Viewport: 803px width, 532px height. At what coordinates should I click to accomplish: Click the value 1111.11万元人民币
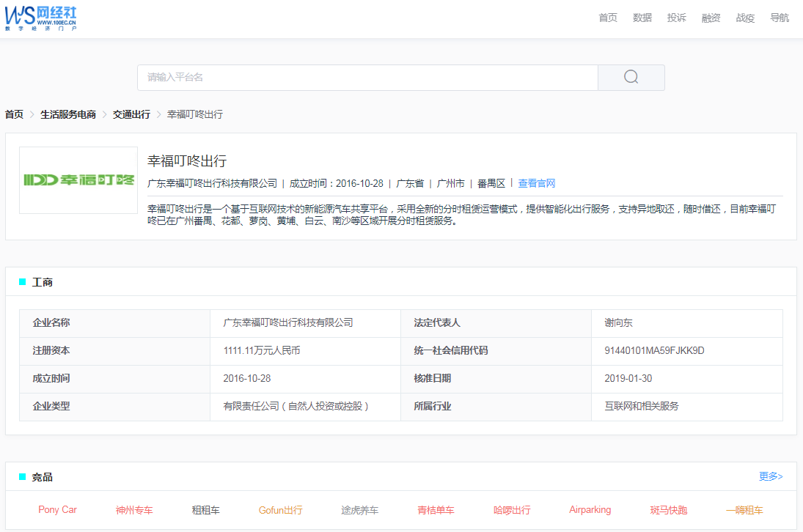point(262,350)
